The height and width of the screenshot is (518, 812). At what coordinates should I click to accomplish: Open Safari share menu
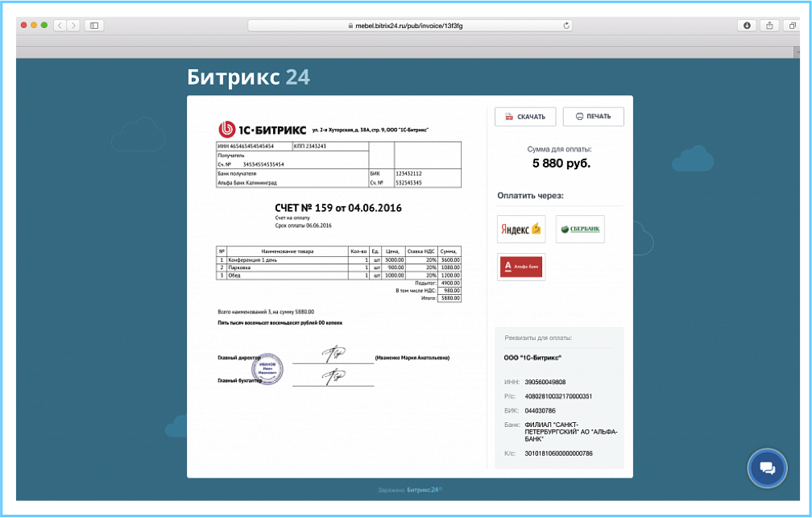click(x=769, y=26)
